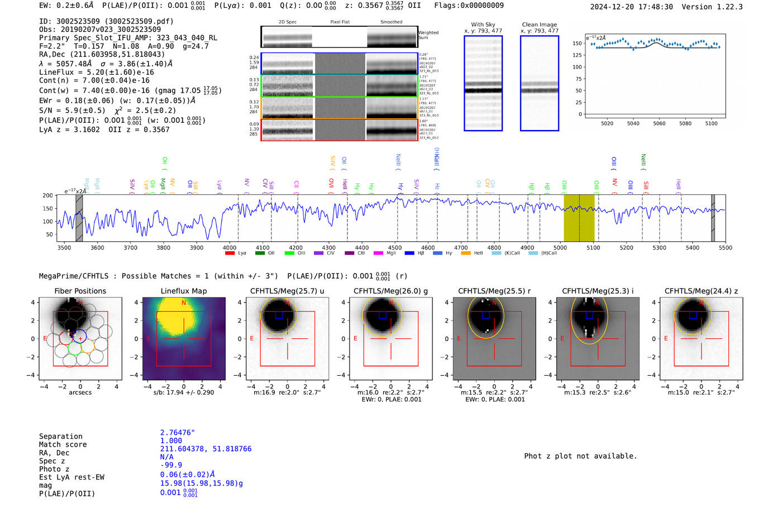Click the hatched gray region near 3550
Screen dimensions: 782x532
click(x=79, y=218)
